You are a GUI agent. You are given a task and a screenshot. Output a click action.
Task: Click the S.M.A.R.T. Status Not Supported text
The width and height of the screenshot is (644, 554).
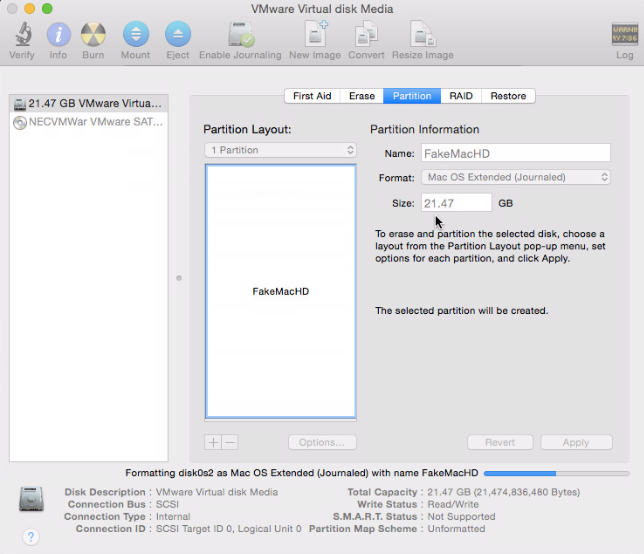pos(461,516)
